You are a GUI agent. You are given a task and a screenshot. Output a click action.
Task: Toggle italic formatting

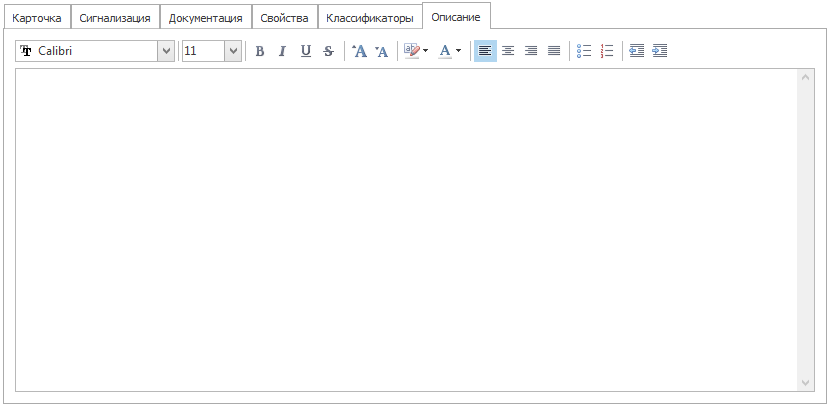[x=283, y=51]
